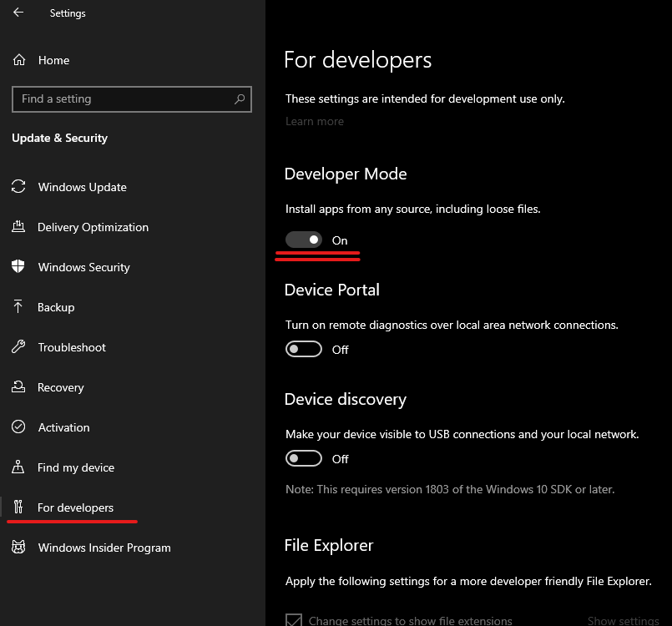Check the show file extensions checkbox
672x626 pixels.
pyautogui.click(x=294, y=619)
